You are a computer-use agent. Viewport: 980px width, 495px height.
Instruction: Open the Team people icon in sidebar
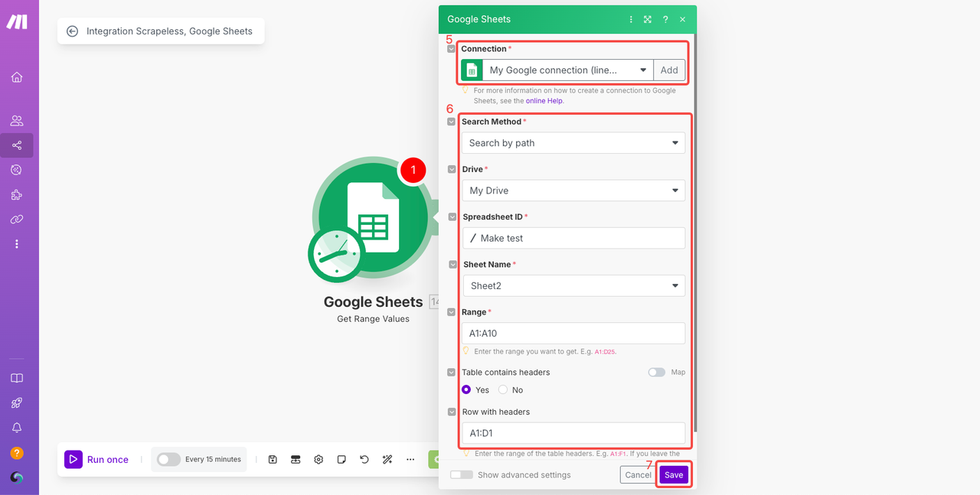17,121
